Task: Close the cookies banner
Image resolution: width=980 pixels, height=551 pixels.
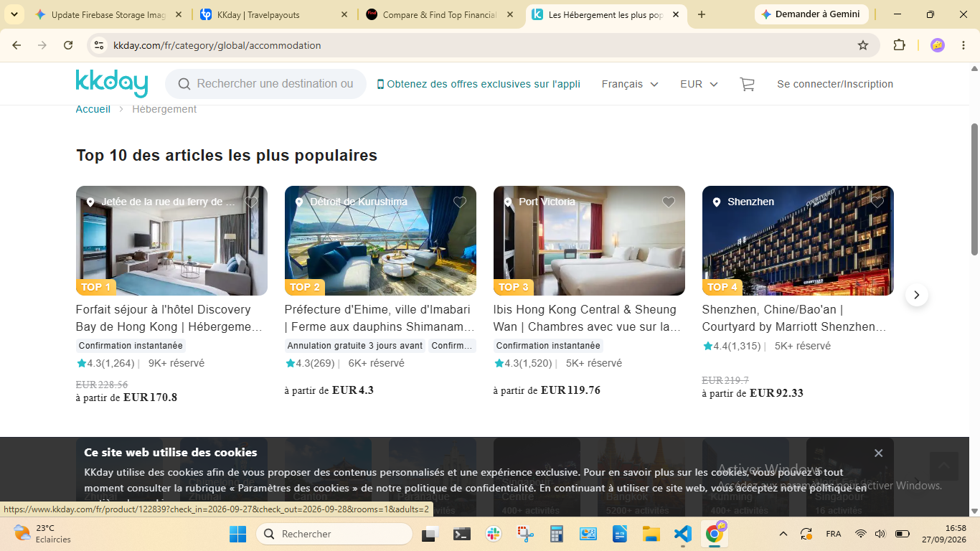Action: [878, 453]
